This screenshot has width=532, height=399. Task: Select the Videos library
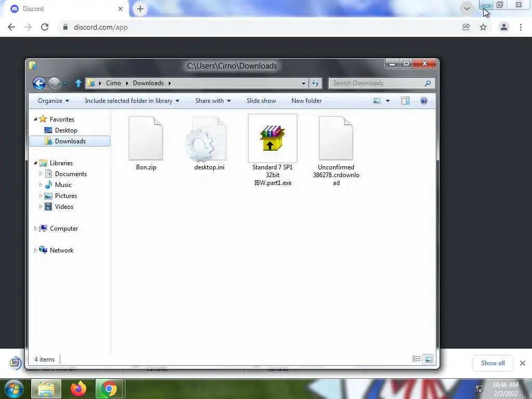click(64, 207)
